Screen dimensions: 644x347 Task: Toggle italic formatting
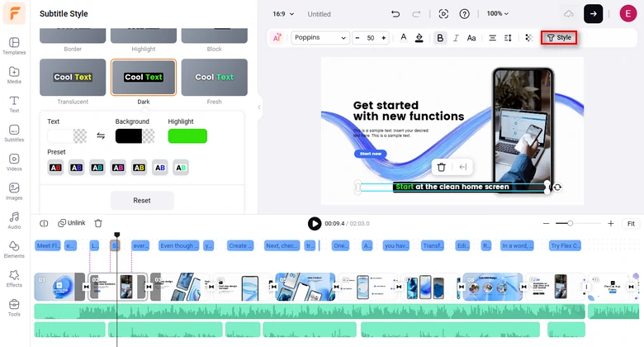click(456, 38)
